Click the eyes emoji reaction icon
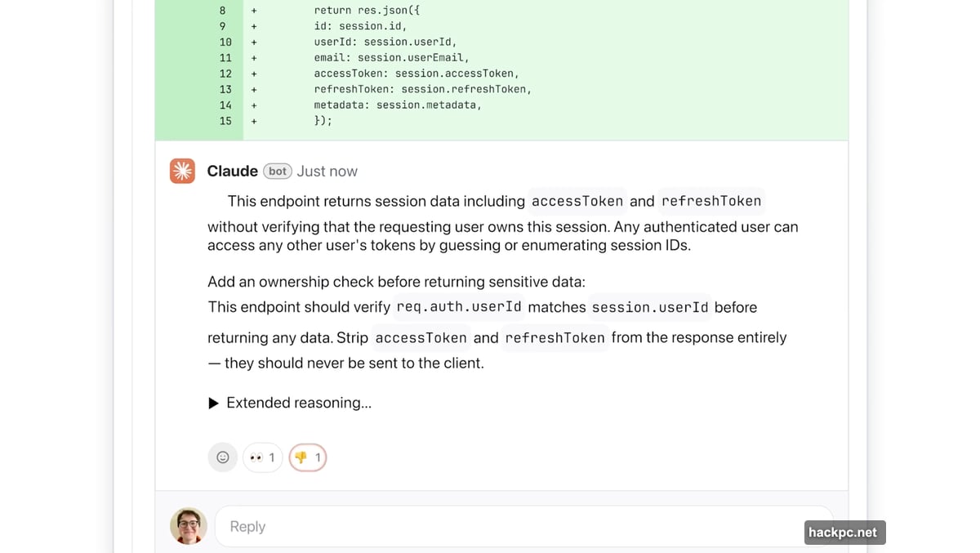 256,457
